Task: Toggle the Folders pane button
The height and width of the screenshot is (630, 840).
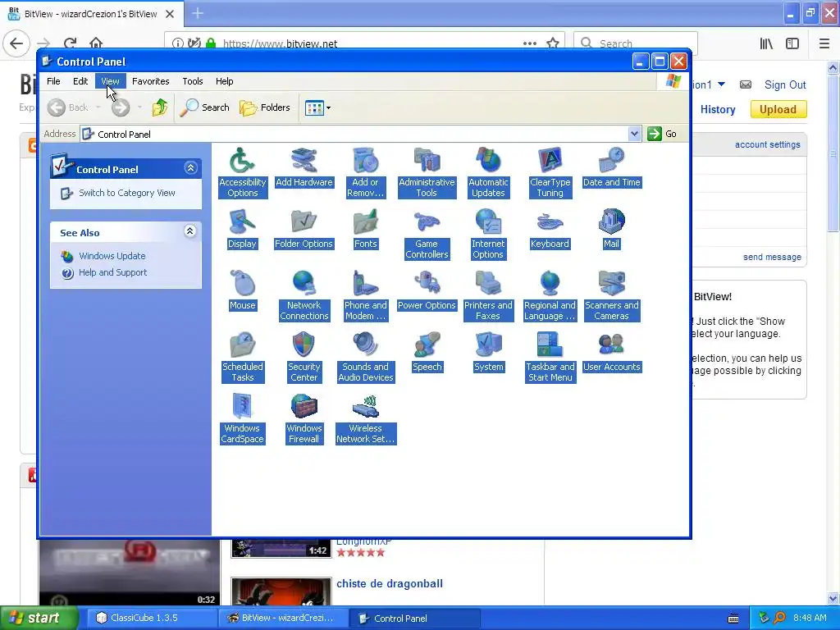Action: [265, 107]
